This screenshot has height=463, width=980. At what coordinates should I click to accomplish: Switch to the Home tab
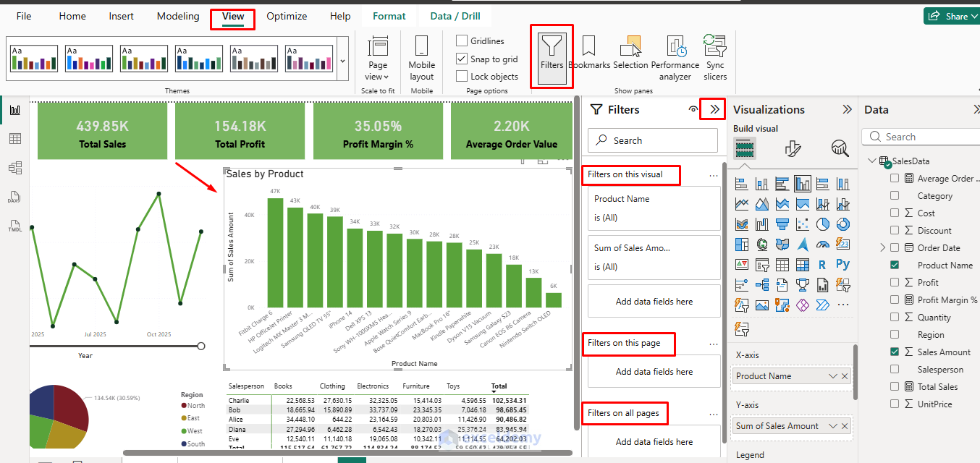tap(72, 16)
